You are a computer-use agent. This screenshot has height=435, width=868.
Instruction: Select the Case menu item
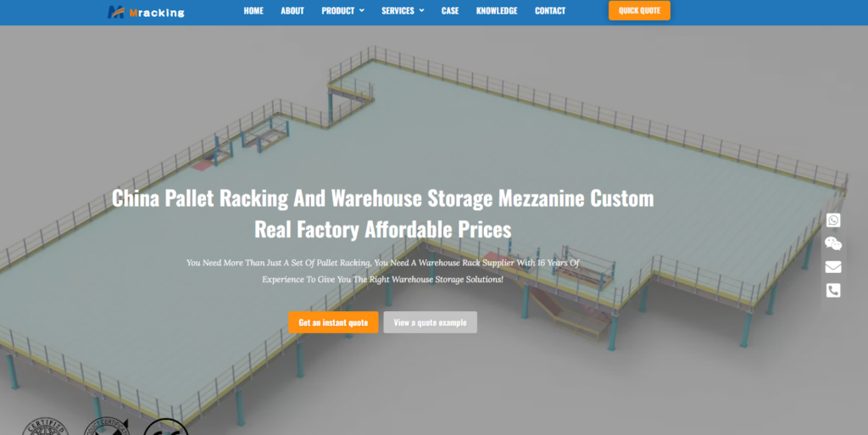(450, 10)
